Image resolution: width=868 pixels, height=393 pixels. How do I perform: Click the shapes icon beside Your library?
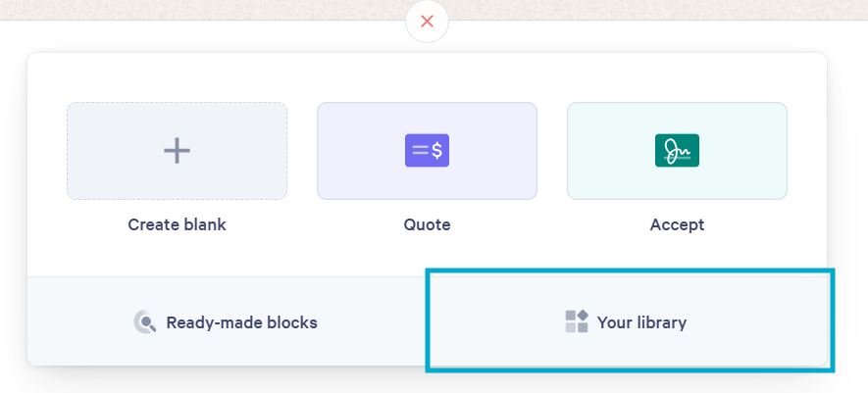coord(577,321)
